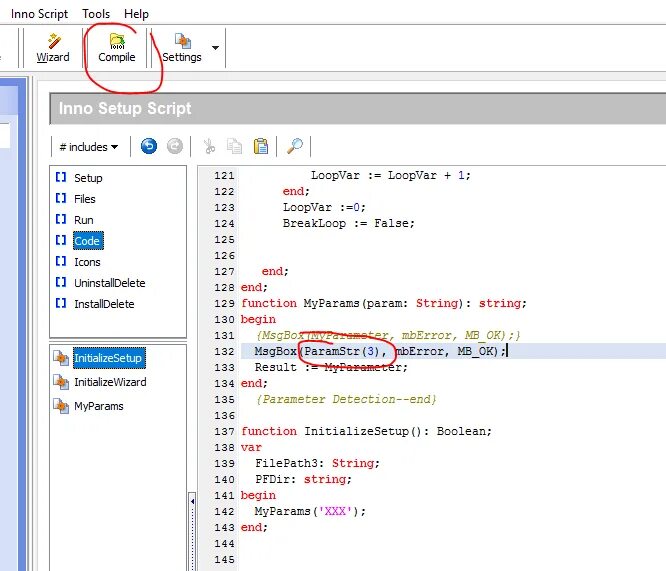666x571 pixels.
Task: Click 'BreakLoop := False;' on line 124
Action: tap(349, 223)
